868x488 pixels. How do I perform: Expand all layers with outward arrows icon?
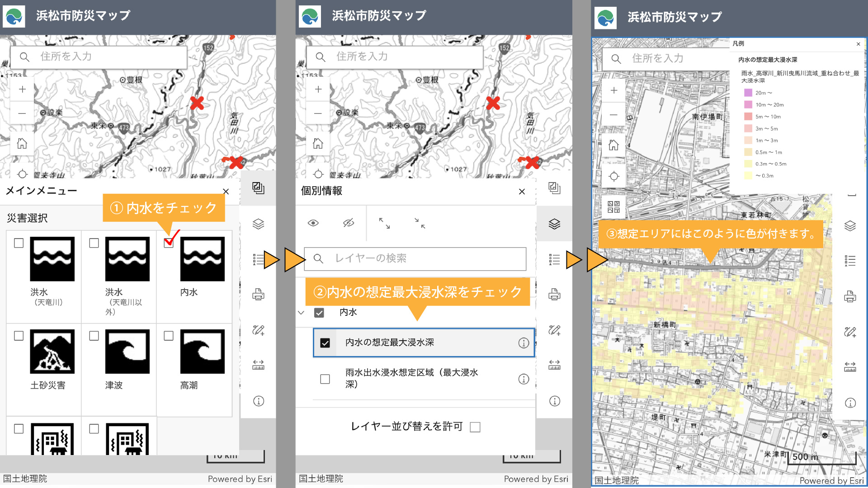coord(384,223)
